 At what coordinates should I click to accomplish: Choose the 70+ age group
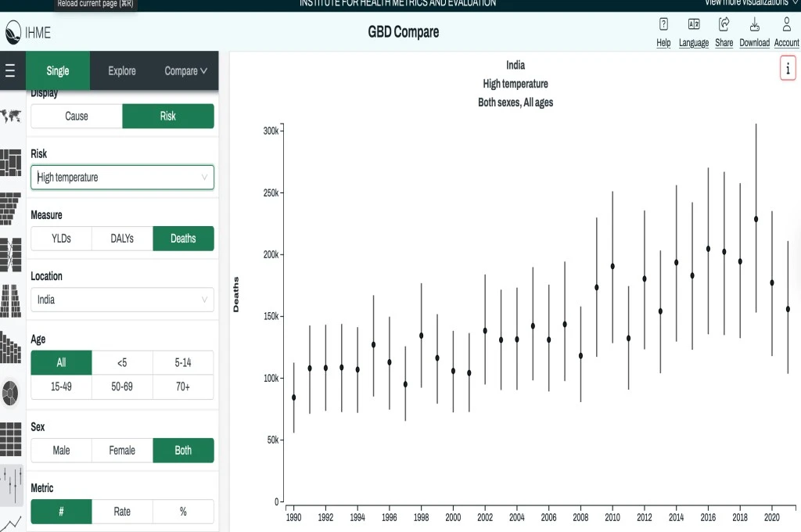click(183, 386)
